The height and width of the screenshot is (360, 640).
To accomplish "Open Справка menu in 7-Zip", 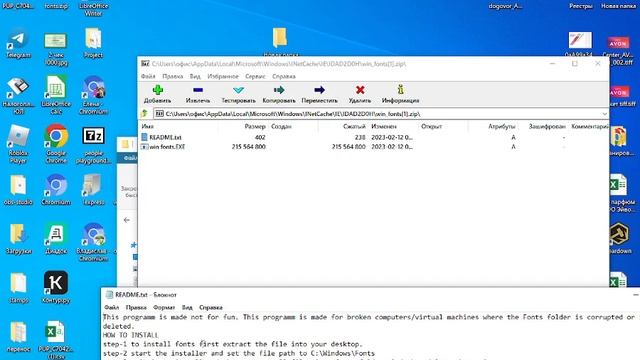I will coord(284,76).
